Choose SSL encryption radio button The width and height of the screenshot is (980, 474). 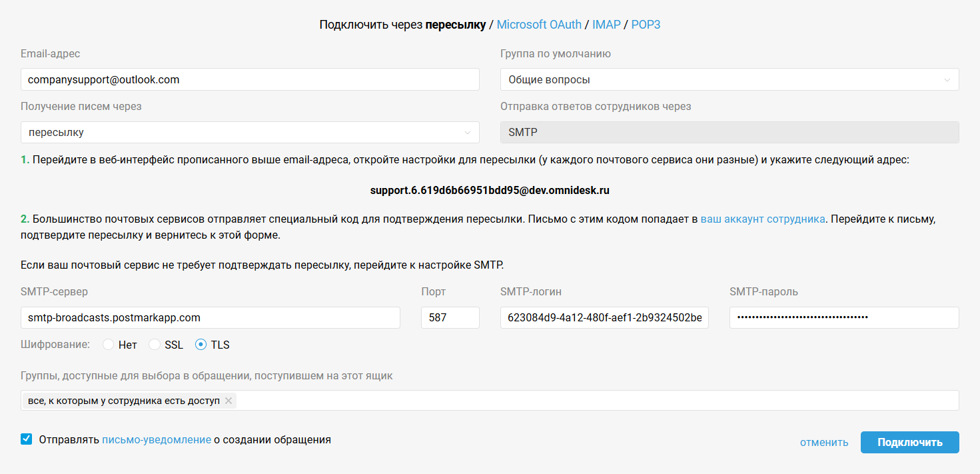coord(155,345)
